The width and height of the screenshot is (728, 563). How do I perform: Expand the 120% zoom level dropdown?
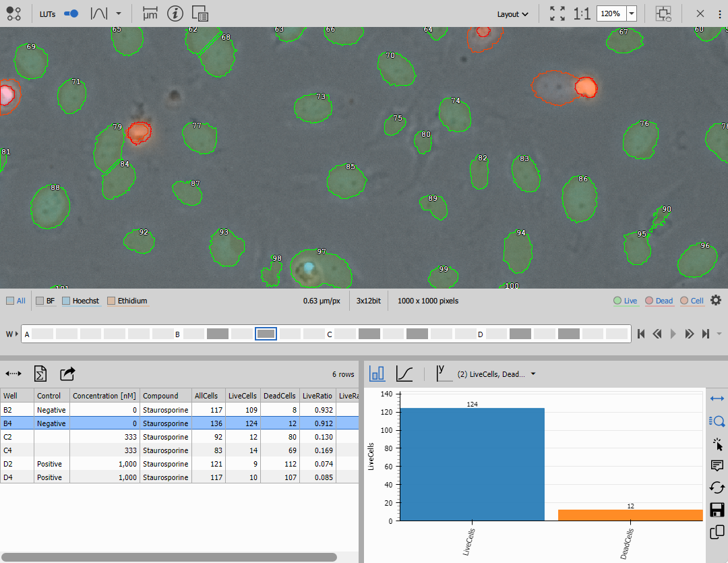coord(632,13)
